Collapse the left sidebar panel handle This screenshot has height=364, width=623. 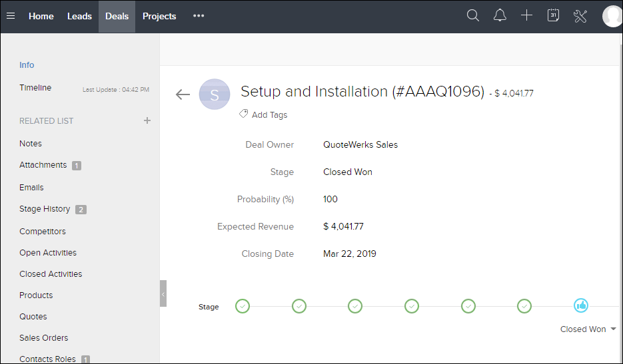tap(163, 293)
